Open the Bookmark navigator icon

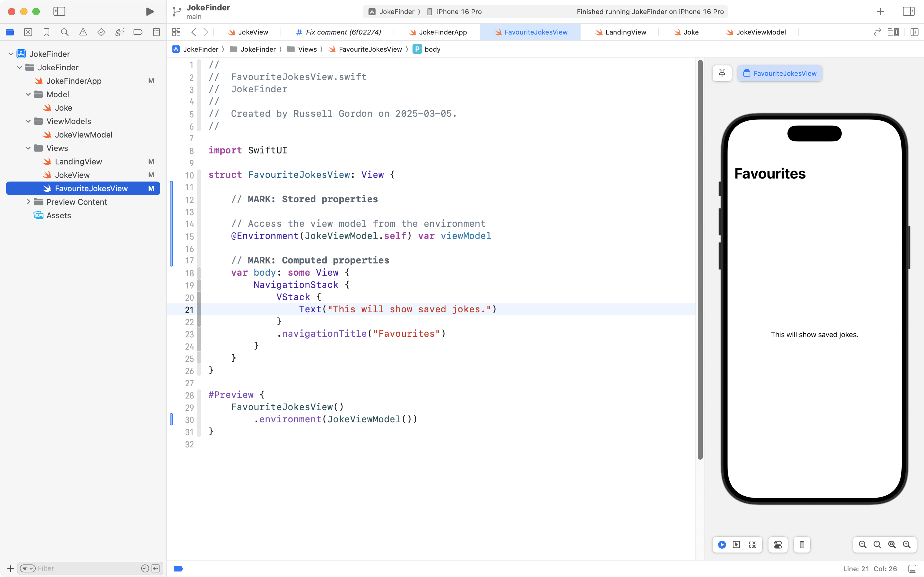[x=46, y=32]
